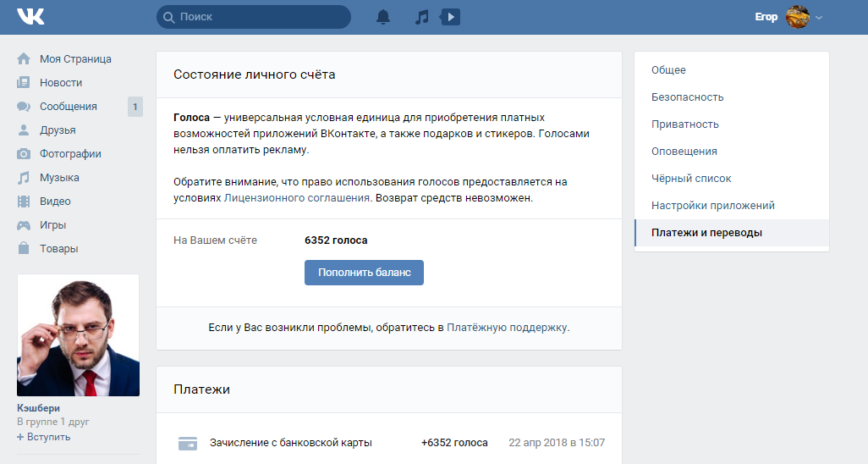Click the VK logo in header

[x=30, y=17]
